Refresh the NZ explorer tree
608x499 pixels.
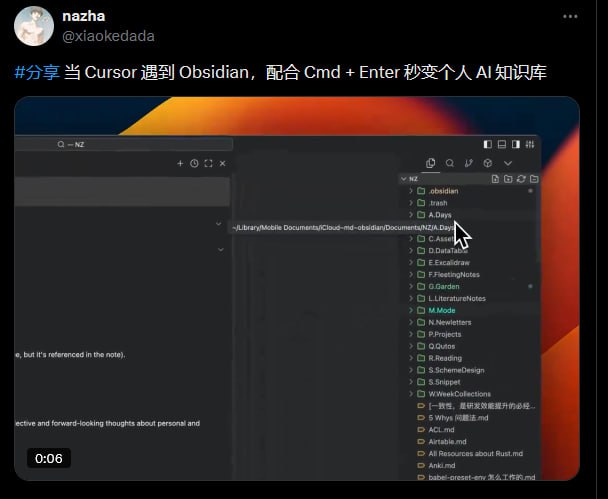click(521, 179)
